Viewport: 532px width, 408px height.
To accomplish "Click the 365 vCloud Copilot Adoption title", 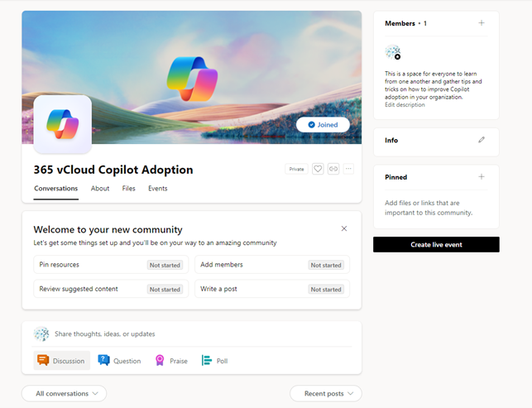I will [113, 170].
